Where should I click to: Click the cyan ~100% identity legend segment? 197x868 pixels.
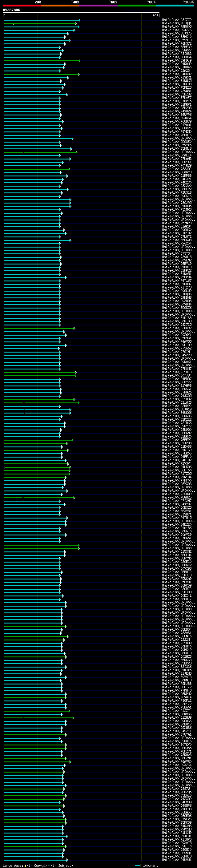(x=175, y=6)
